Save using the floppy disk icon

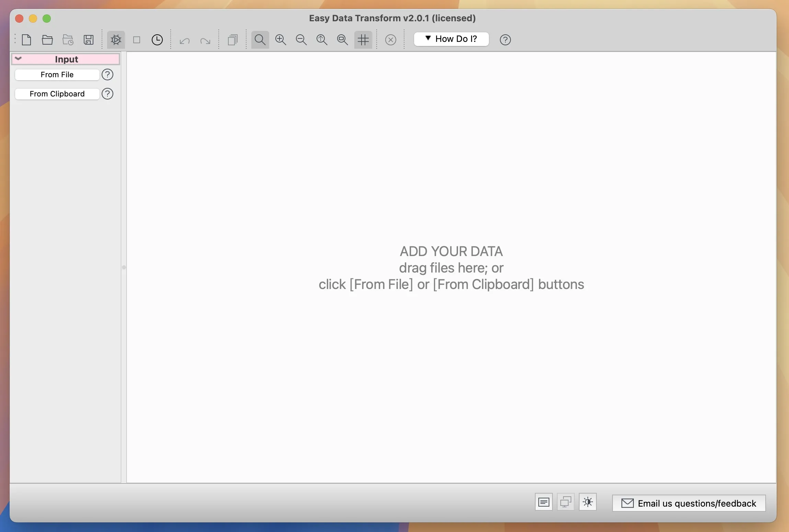coord(89,40)
